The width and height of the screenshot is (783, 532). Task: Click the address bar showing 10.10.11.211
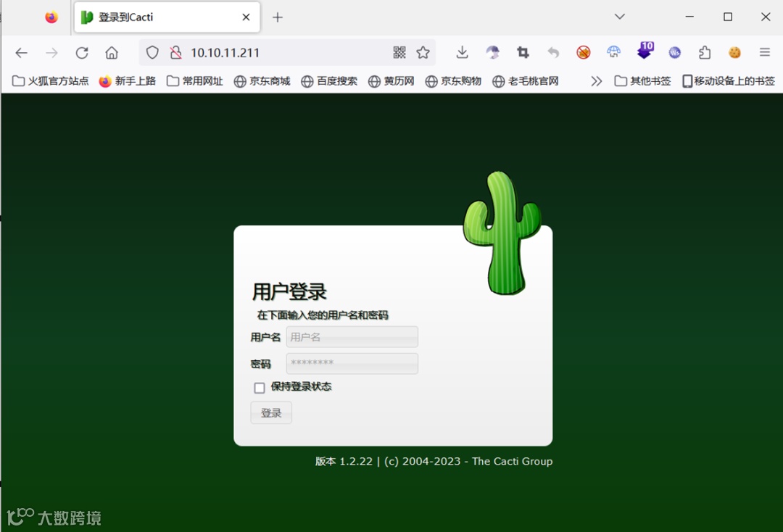tap(287, 52)
